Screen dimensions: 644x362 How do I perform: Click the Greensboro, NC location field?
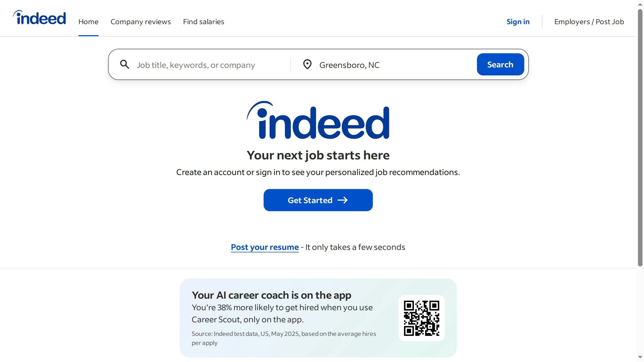(393, 65)
